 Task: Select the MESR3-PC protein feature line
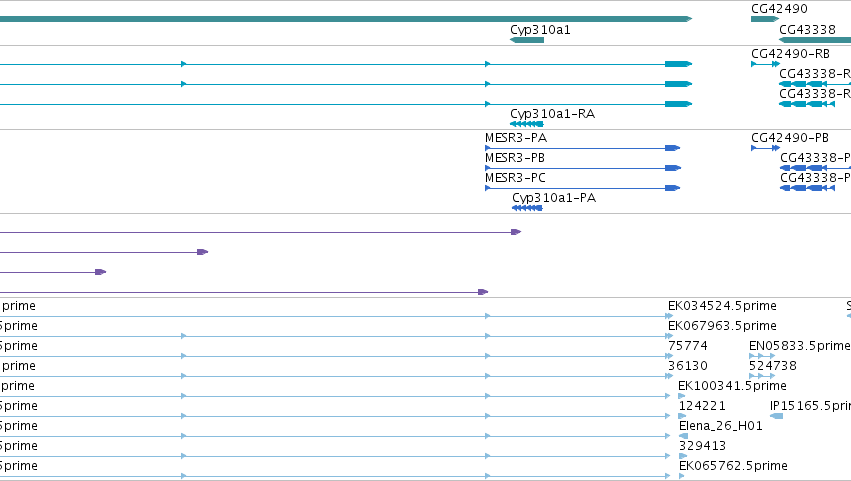point(582,188)
